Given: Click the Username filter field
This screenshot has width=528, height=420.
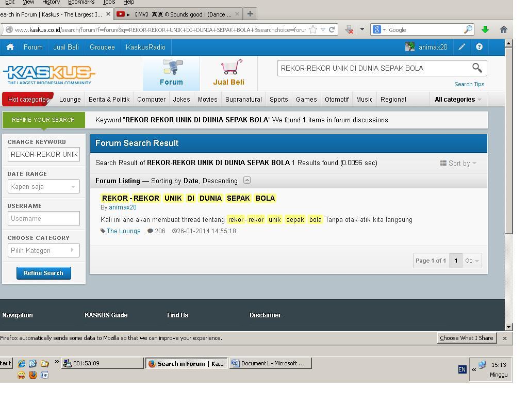Looking at the screenshot, I should pyautogui.click(x=44, y=218).
